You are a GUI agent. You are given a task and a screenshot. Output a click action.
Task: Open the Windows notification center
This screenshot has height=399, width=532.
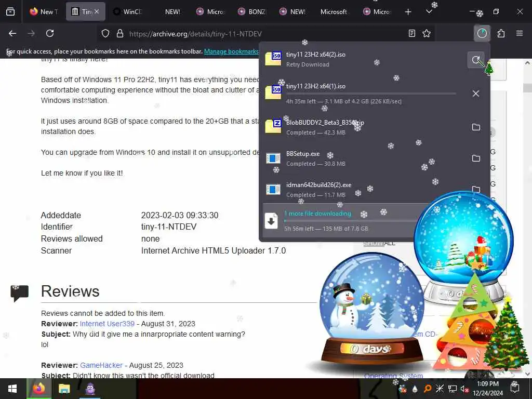pos(515,388)
